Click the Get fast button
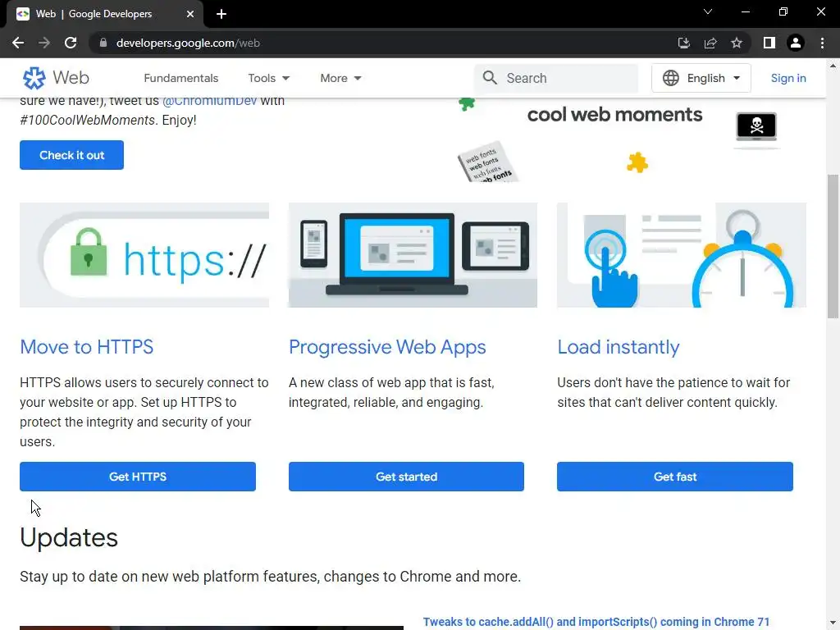The image size is (840, 630). (x=675, y=477)
